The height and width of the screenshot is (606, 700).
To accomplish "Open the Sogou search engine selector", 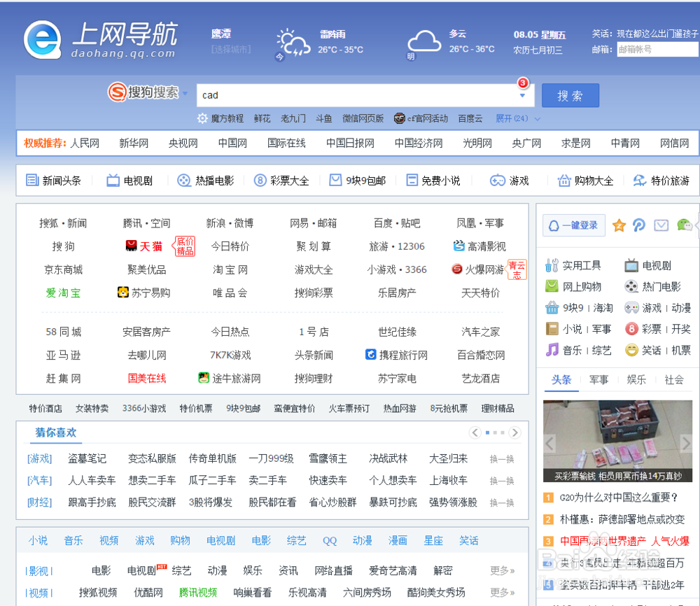I will (148, 92).
